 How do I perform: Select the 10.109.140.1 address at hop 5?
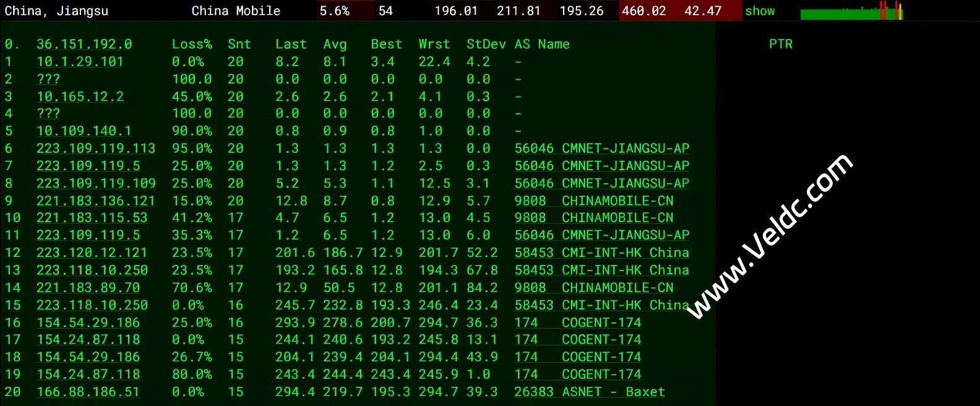click(84, 131)
